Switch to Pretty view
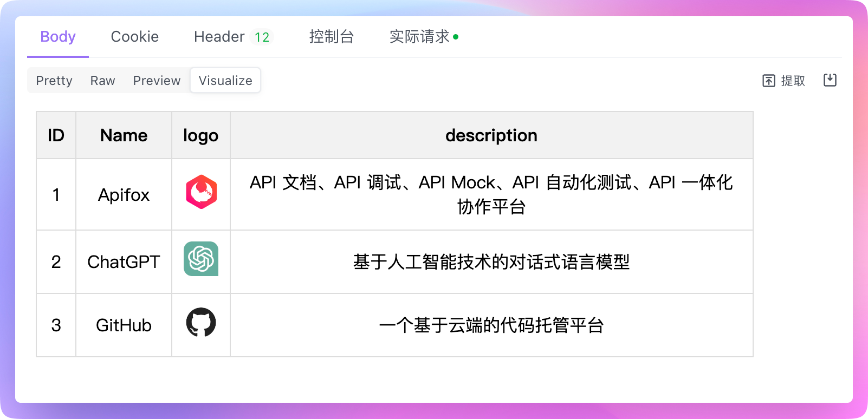 click(54, 81)
